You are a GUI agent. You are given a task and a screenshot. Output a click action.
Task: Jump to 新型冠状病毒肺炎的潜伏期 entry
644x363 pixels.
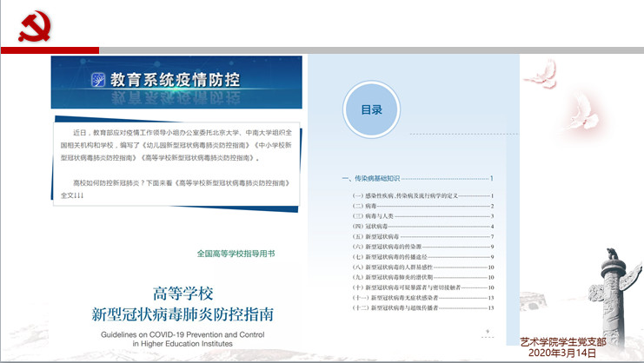pos(398,277)
